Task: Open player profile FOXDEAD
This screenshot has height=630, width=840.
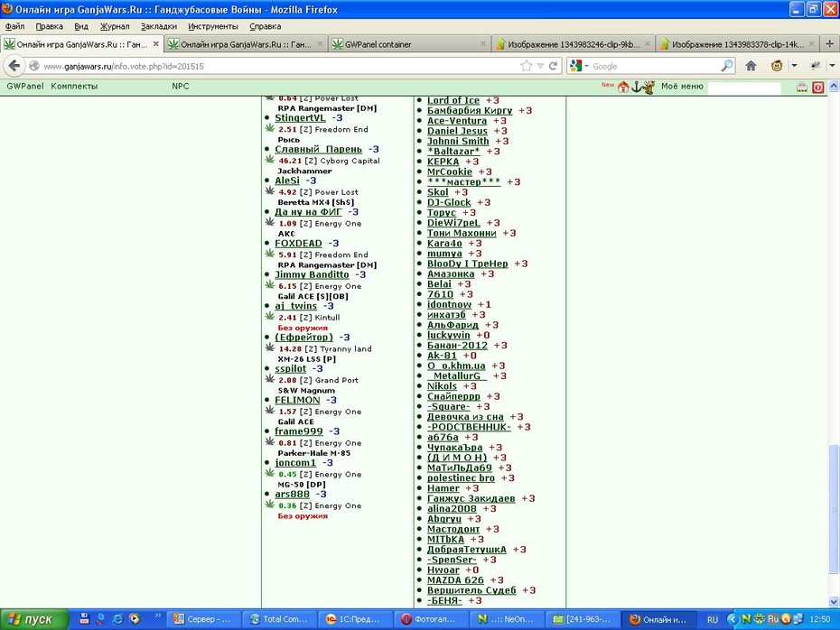Action: [x=298, y=244]
